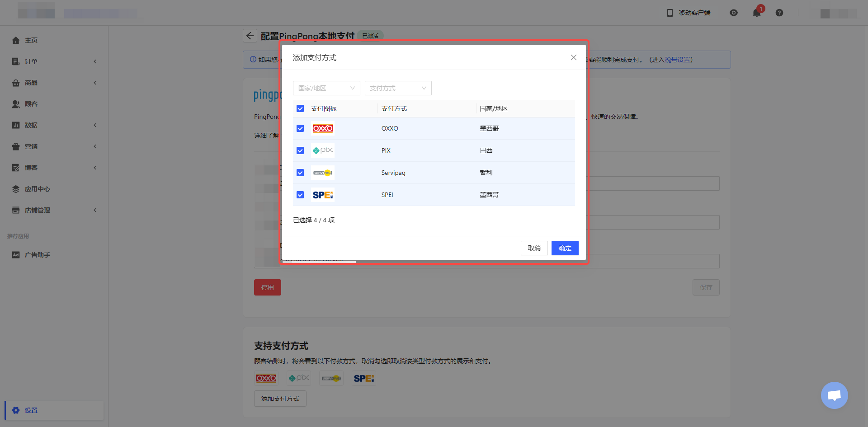The width and height of the screenshot is (868, 427).
Task: Open the chat support bubble
Action: [x=835, y=395]
